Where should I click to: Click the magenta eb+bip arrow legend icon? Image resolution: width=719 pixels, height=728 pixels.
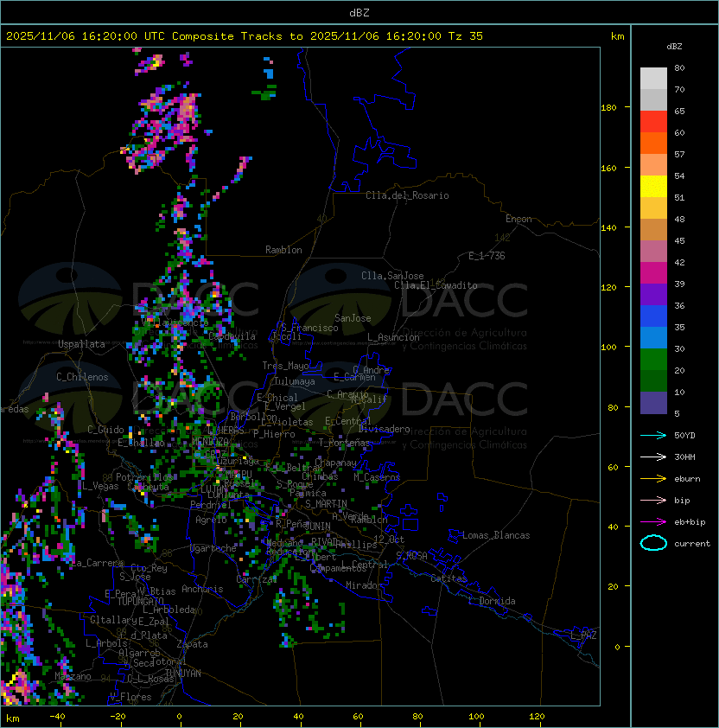pyautogui.click(x=653, y=522)
